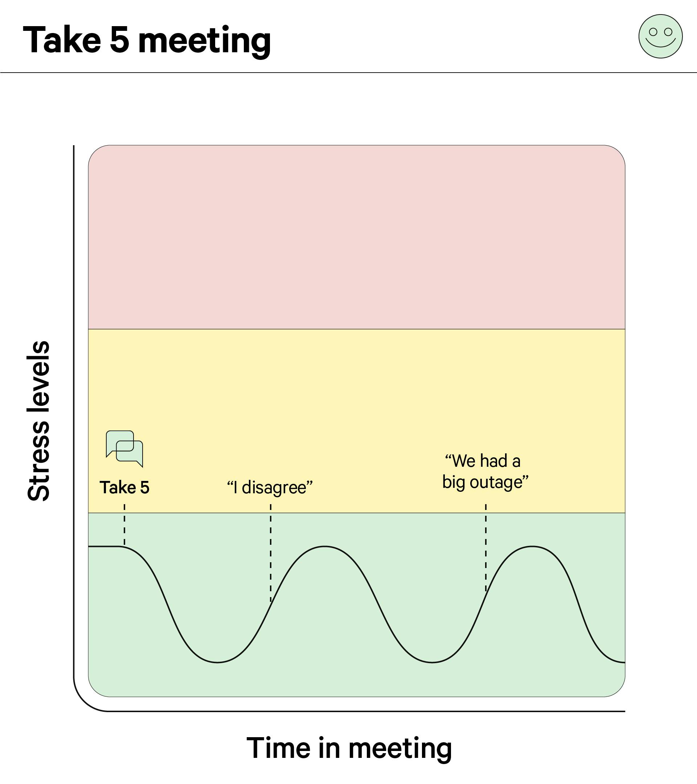The image size is (697, 784).
Task: Click the second trough of the stress curve
Action: 432,662
